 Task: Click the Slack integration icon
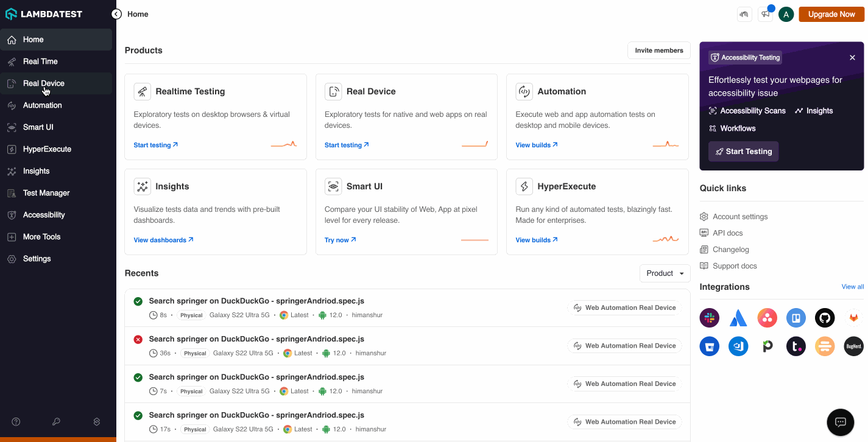coord(709,318)
